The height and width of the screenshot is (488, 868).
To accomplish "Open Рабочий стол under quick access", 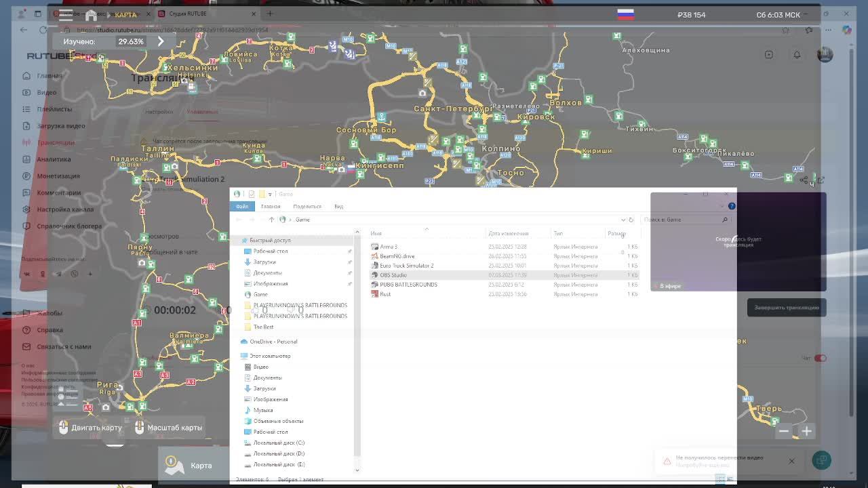I will point(266,251).
